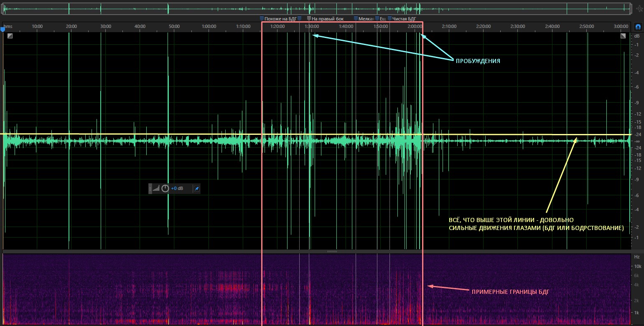Click the hms time format label
Viewport: 644px width, 326px height.
[8, 26]
